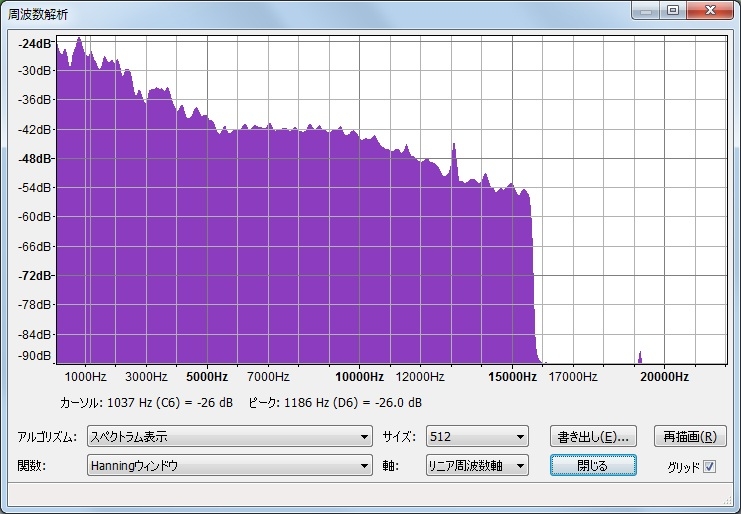The image size is (741, 514).
Task: Click the 7000Hz axis label
Action: click(268, 377)
